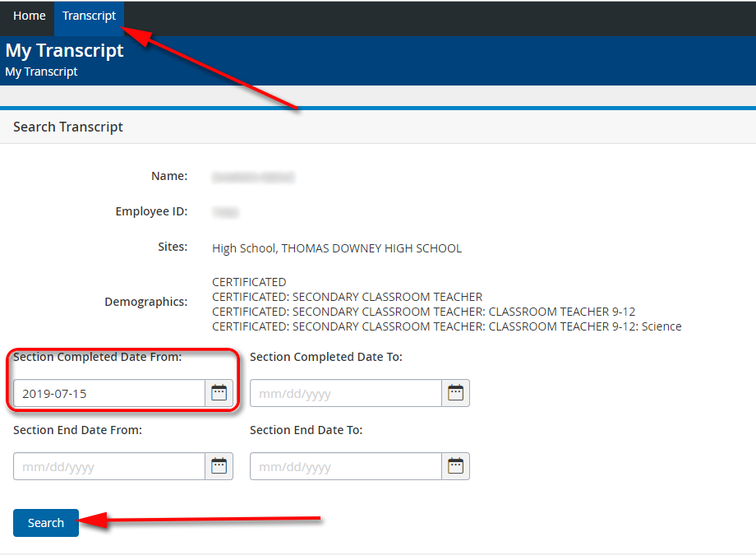Click the blurred Employee ID value
Screen dimensions: 756x555
[225, 212]
